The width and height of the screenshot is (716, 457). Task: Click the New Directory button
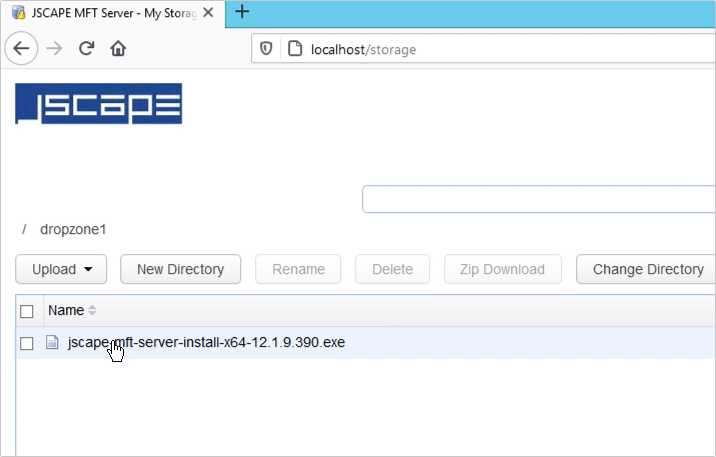[x=180, y=269]
